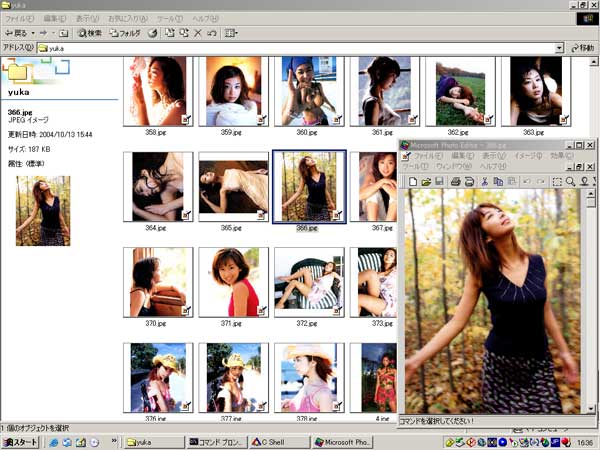This screenshot has height=450, width=600.
Task: Choose the Smudge tool in Photo Editor
Action: (x=584, y=182)
